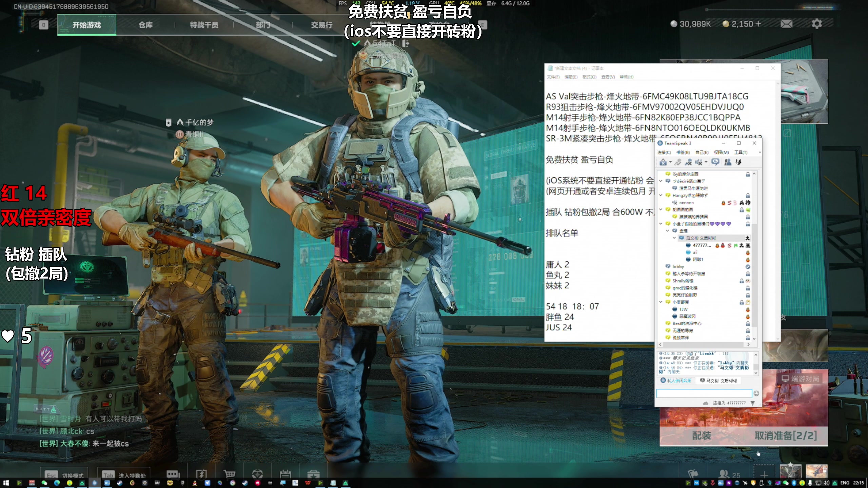Collapse the desire channel tree
Viewport: 868px width, 488px height.
pyautogui.click(x=660, y=181)
